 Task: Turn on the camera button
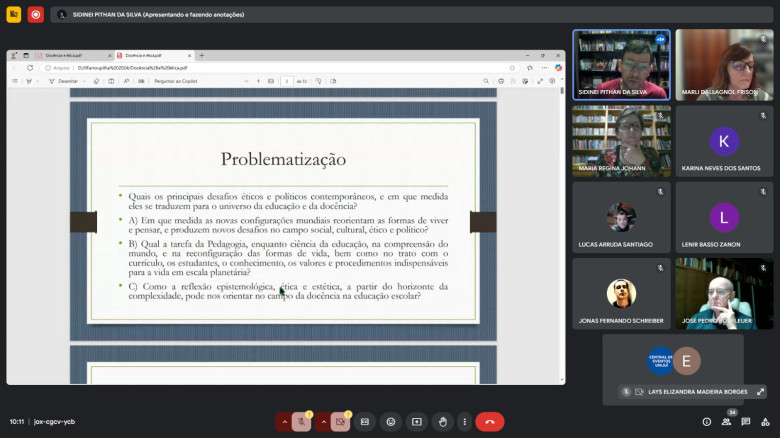coord(340,422)
